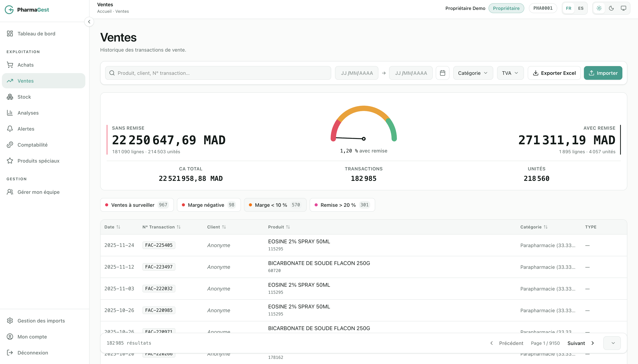Toggle Marge < 10 % filter chip
Screen dimensions: 638x364
pyautogui.click(x=275, y=205)
